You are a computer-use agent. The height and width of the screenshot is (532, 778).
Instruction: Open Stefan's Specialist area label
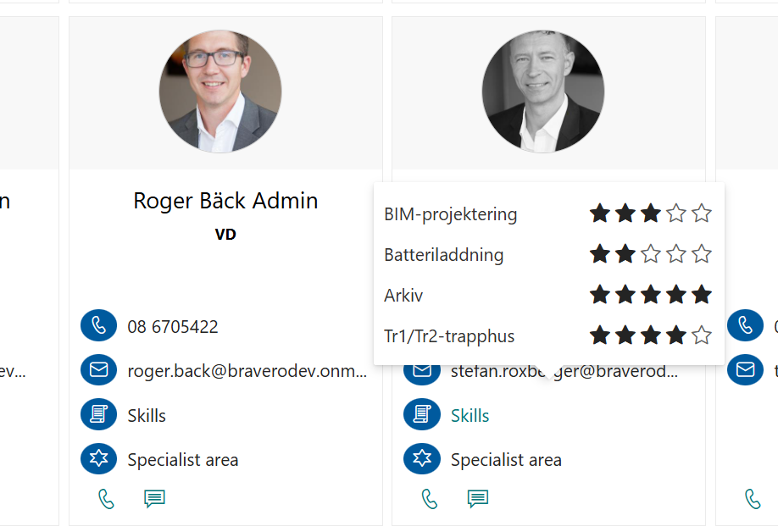tap(506, 460)
